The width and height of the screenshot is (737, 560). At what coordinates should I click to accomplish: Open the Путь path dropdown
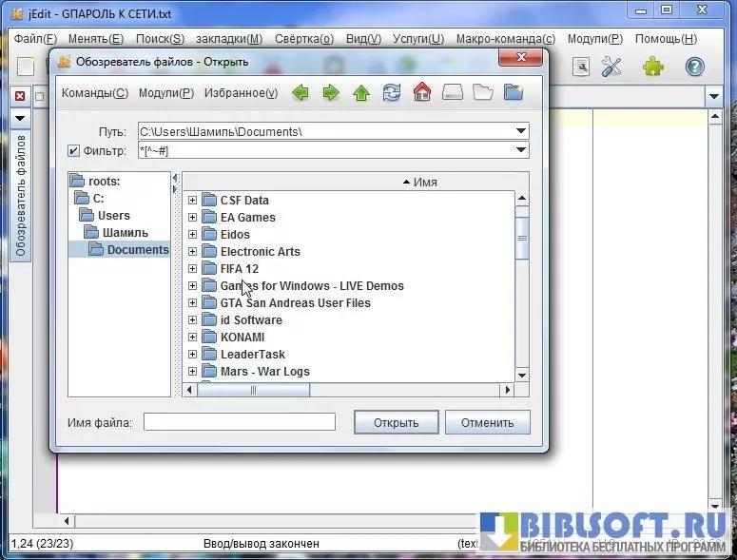point(521,131)
